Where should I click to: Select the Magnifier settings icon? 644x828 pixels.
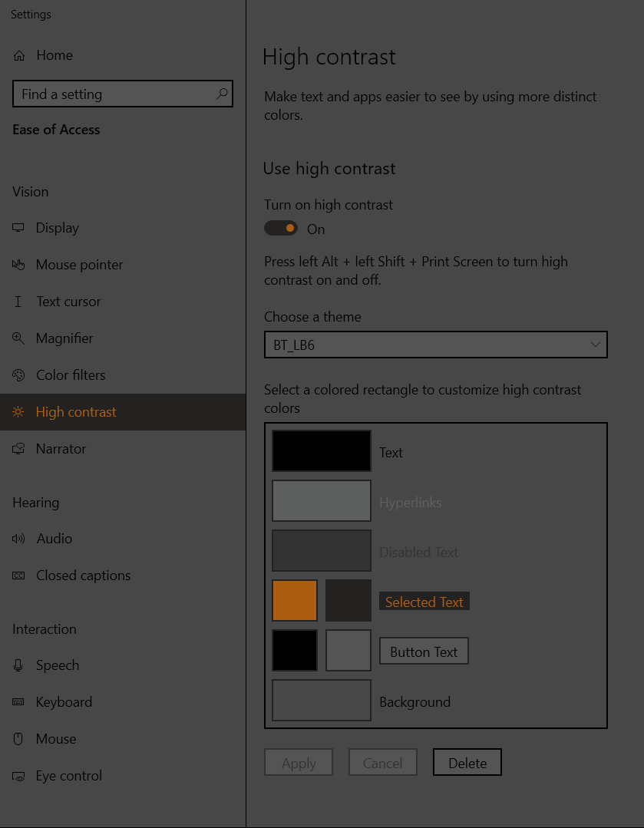click(18, 338)
